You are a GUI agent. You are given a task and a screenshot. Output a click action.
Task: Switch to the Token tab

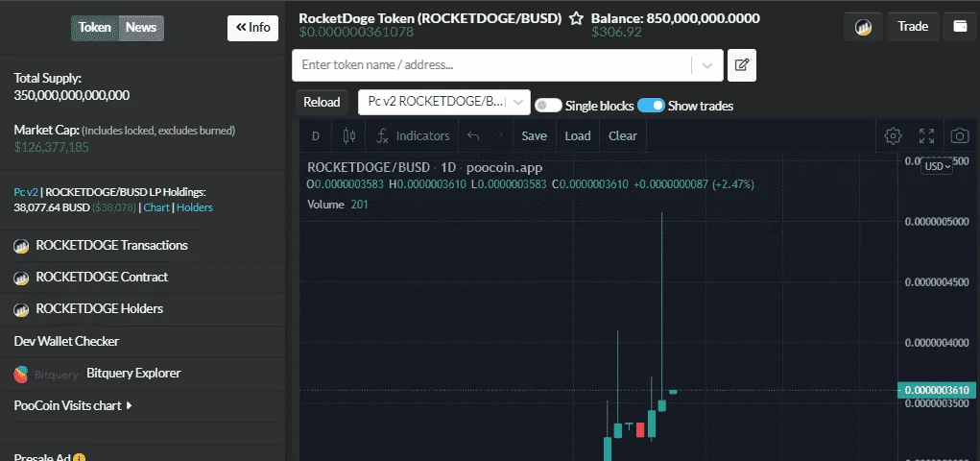click(95, 28)
